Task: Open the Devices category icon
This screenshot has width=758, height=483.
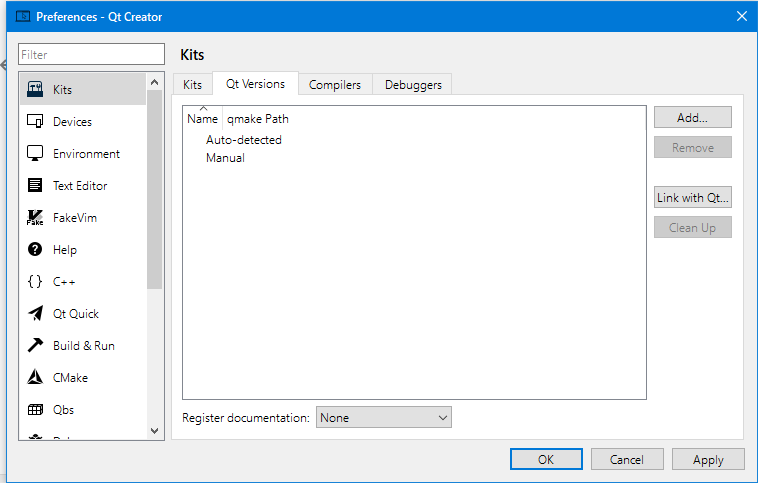Action: (x=35, y=122)
